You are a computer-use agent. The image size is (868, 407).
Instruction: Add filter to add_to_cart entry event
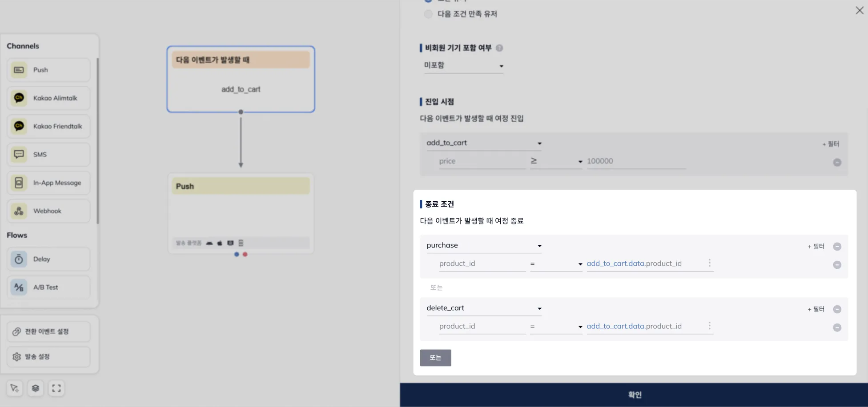(x=830, y=144)
